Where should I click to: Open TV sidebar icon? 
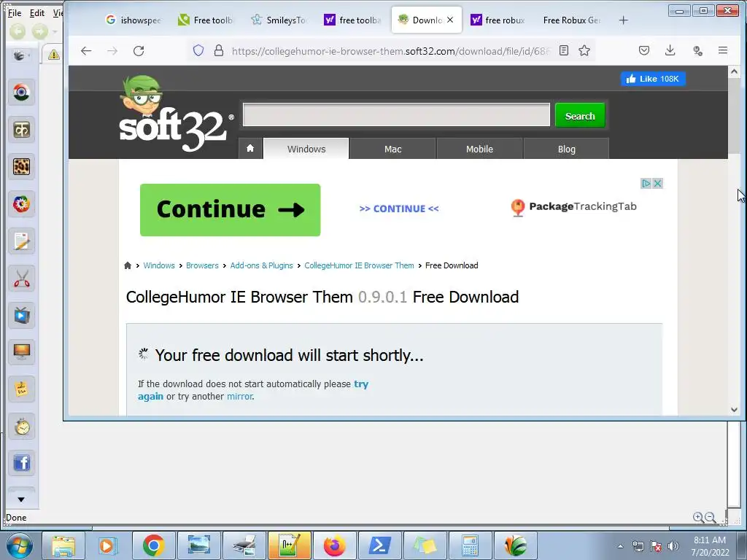click(21, 315)
